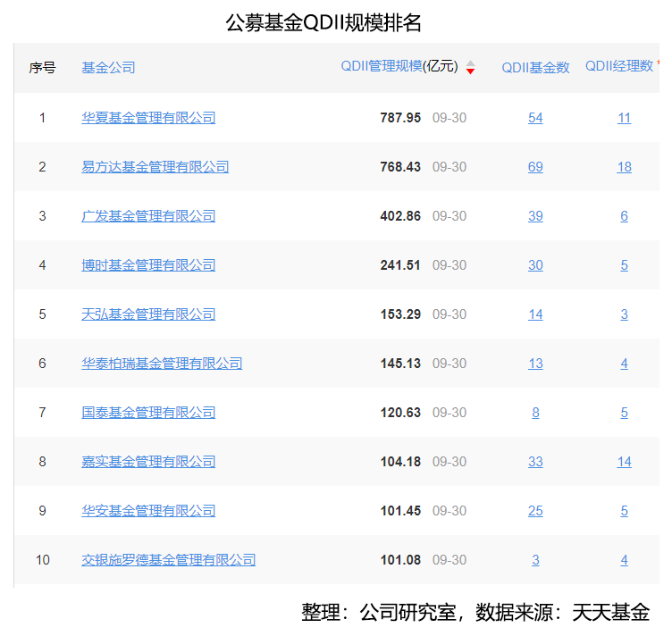Click 博时基金's fund count 30
672x636 pixels.
pos(535,265)
